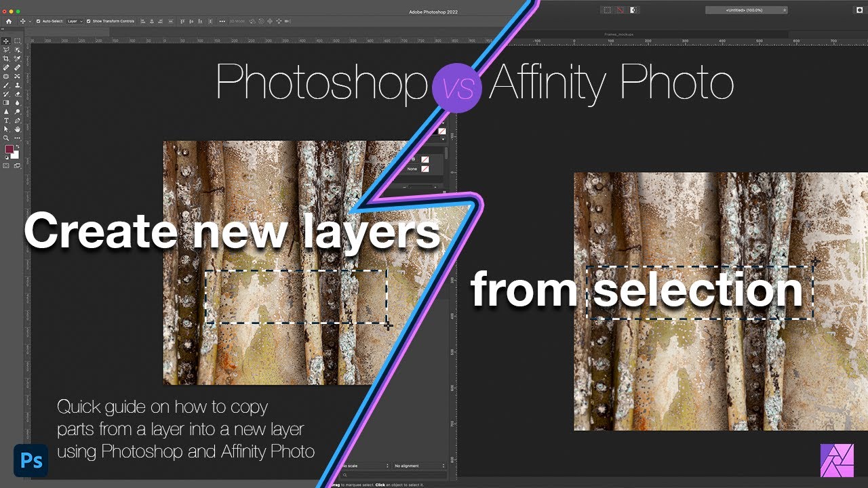Select the <Untitled> (100.0%) document tab

[747, 9]
